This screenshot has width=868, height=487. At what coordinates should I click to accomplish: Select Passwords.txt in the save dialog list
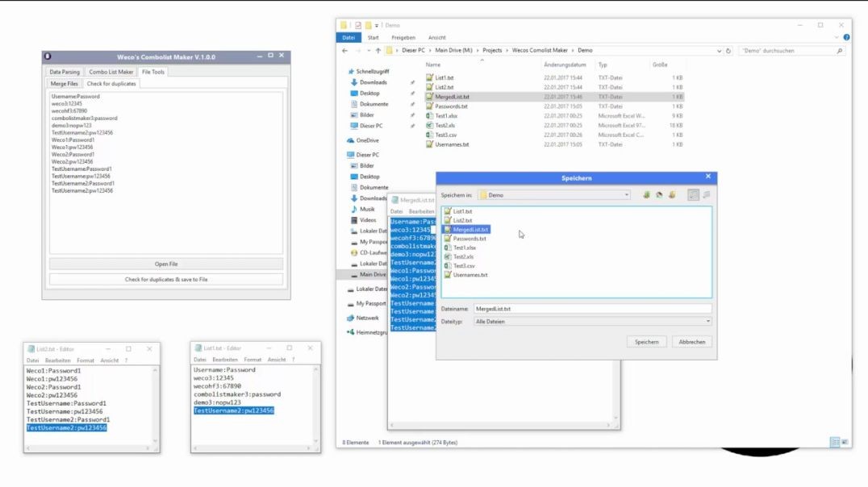pyautogui.click(x=465, y=239)
